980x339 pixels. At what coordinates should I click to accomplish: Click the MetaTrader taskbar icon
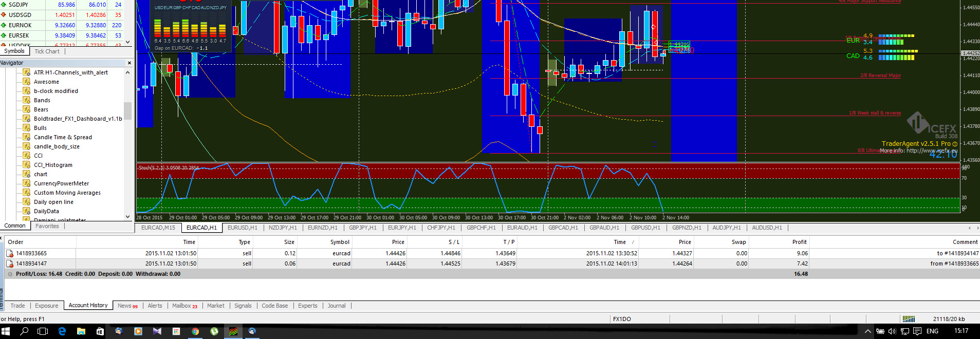click(x=233, y=331)
